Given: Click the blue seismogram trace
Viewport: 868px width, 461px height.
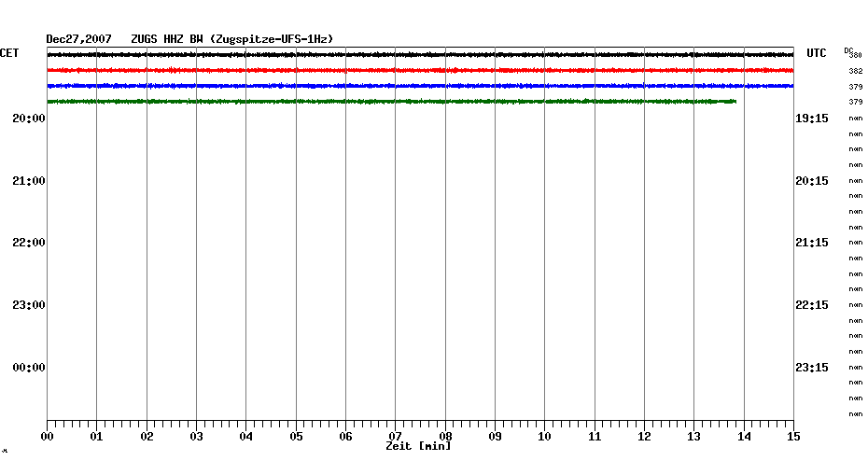Looking at the screenshot, I should pyautogui.click(x=420, y=86).
